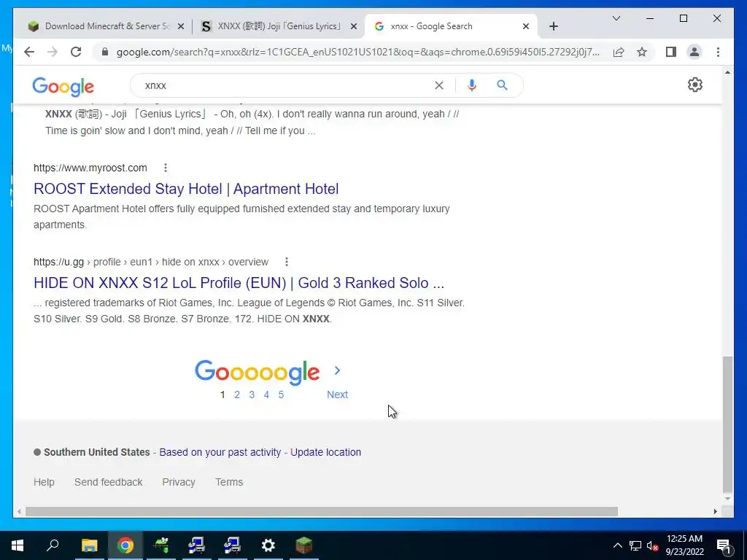This screenshot has width=747, height=560.
Task: Open Windows taskbar search
Action: (53, 545)
